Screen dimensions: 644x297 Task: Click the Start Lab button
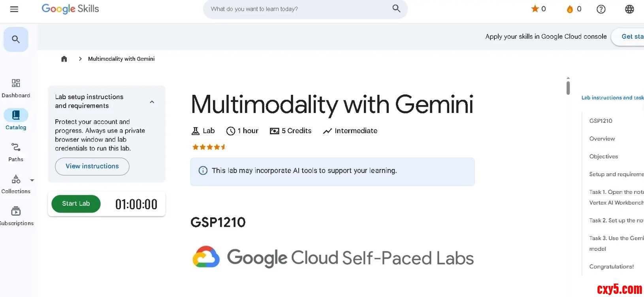pyautogui.click(x=75, y=203)
